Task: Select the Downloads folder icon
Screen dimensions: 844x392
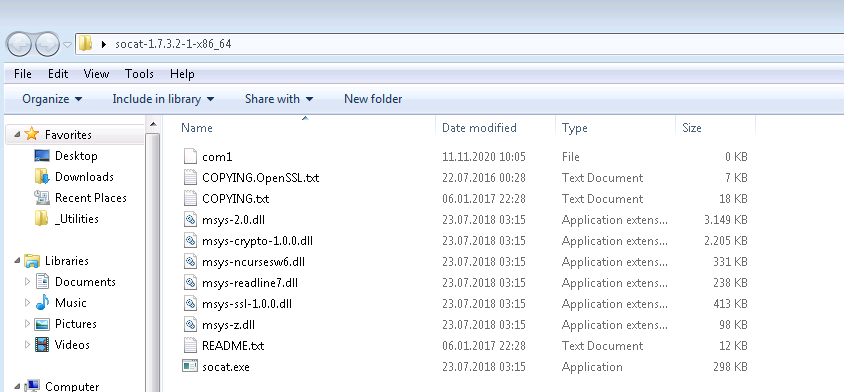Action: click(42, 177)
